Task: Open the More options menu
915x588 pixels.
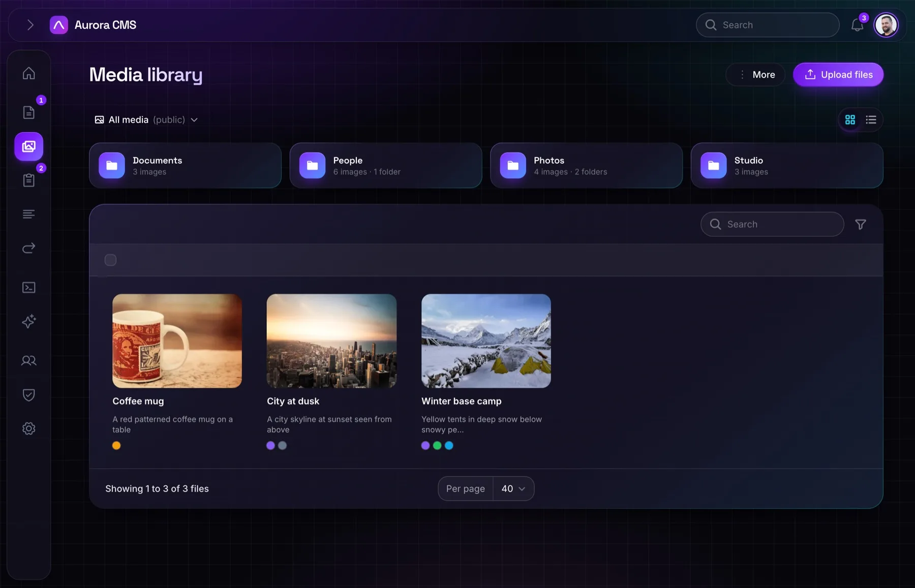Action: point(756,75)
